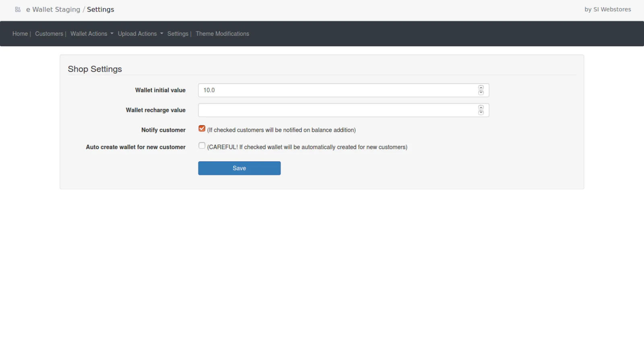Screen dimensions: 644x362
Task: Click the by SI Webstores text
Action: click(x=607, y=9)
